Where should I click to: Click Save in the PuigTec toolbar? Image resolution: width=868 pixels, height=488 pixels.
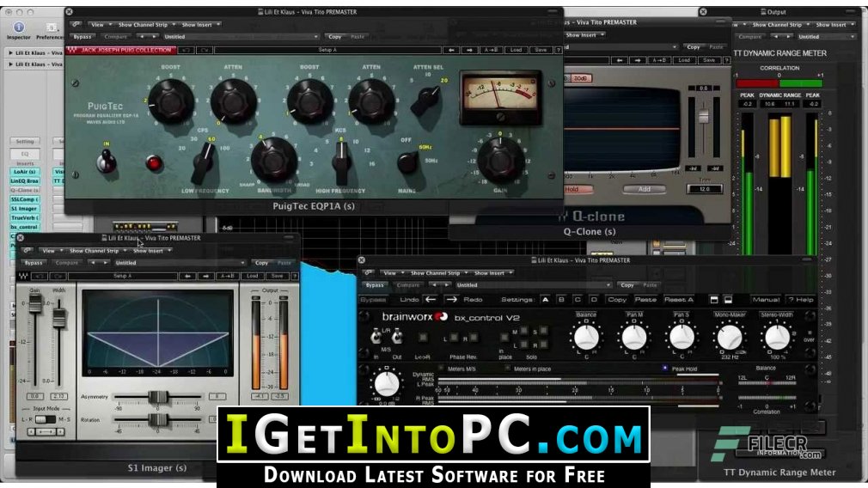pyautogui.click(x=541, y=50)
